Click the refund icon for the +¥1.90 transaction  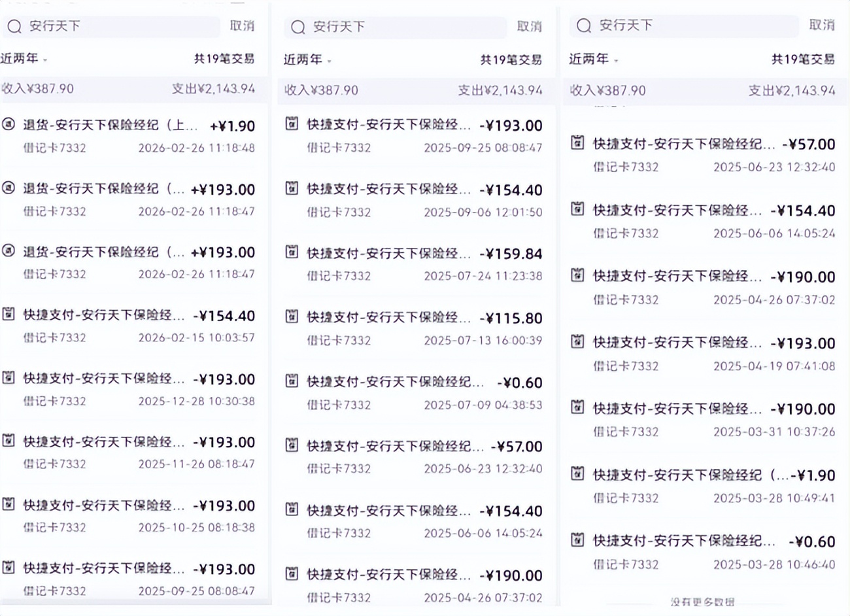click(x=8, y=124)
